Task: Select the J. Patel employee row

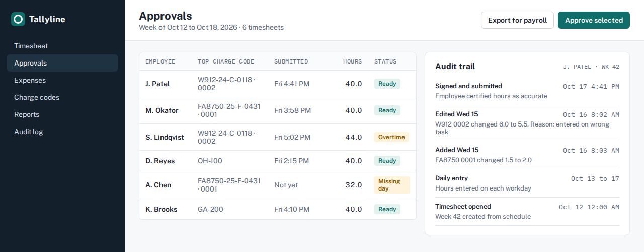Action: (x=278, y=84)
